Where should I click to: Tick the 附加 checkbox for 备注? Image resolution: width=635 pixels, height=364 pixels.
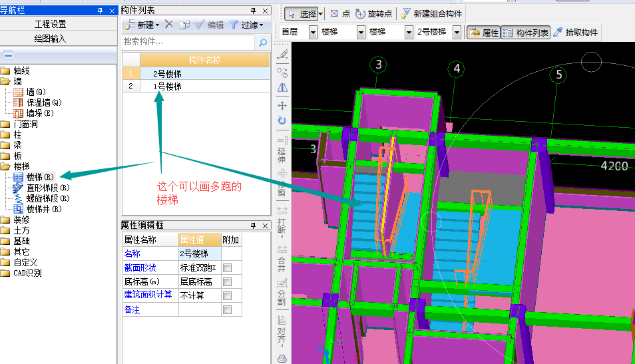tap(228, 309)
